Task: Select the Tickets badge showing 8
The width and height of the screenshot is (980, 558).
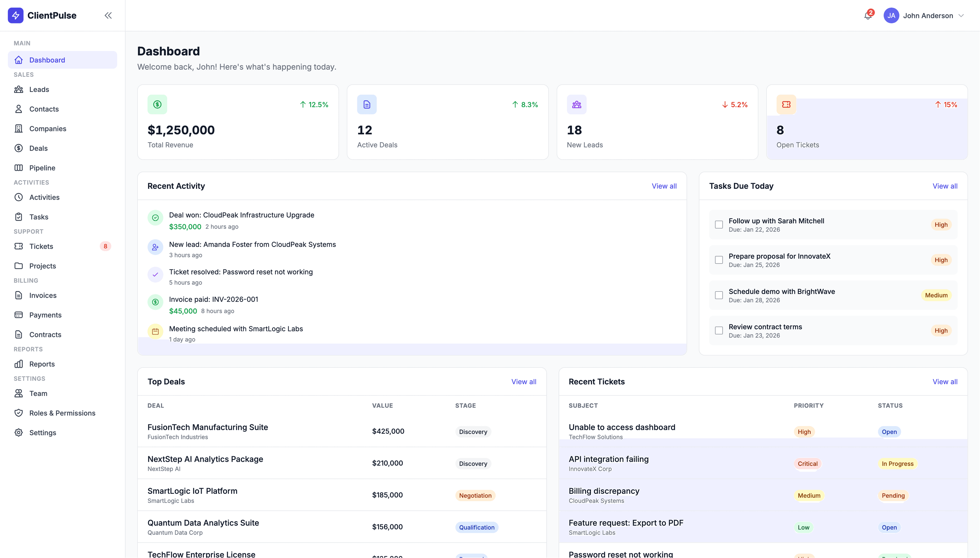Action: [105, 246]
